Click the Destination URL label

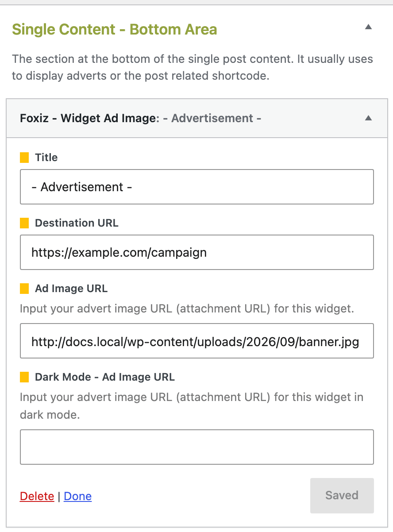tap(77, 223)
